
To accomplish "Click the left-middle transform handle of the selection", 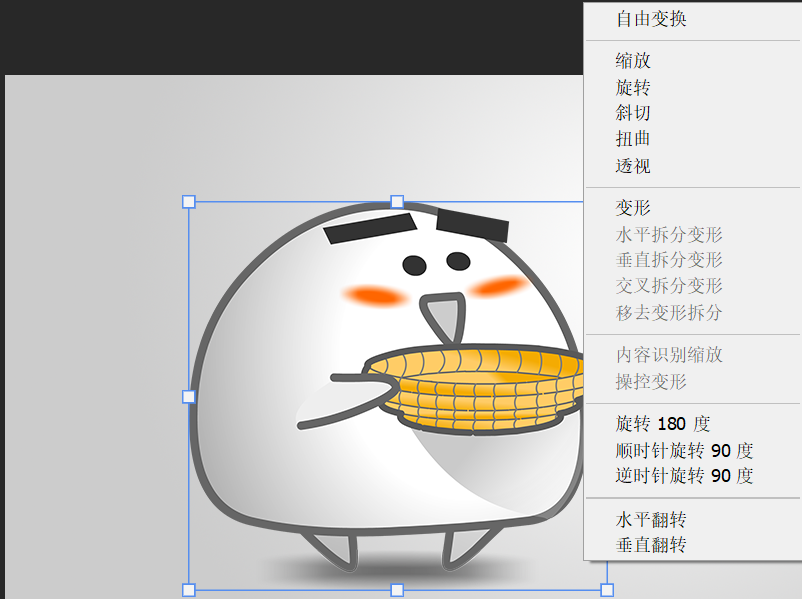I will (187, 397).
